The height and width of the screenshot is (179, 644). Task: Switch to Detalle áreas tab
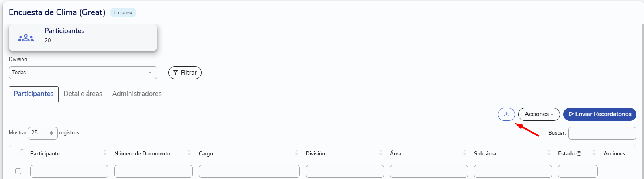(x=83, y=94)
